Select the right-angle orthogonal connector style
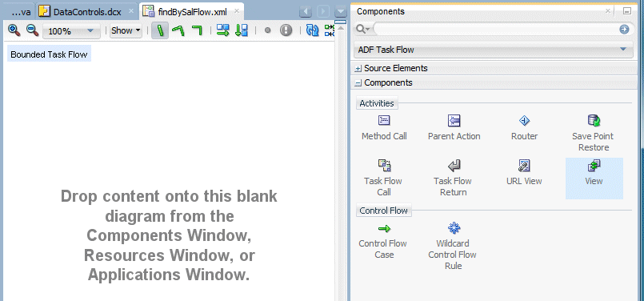This screenshot has width=644, height=301. pyautogui.click(x=197, y=30)
